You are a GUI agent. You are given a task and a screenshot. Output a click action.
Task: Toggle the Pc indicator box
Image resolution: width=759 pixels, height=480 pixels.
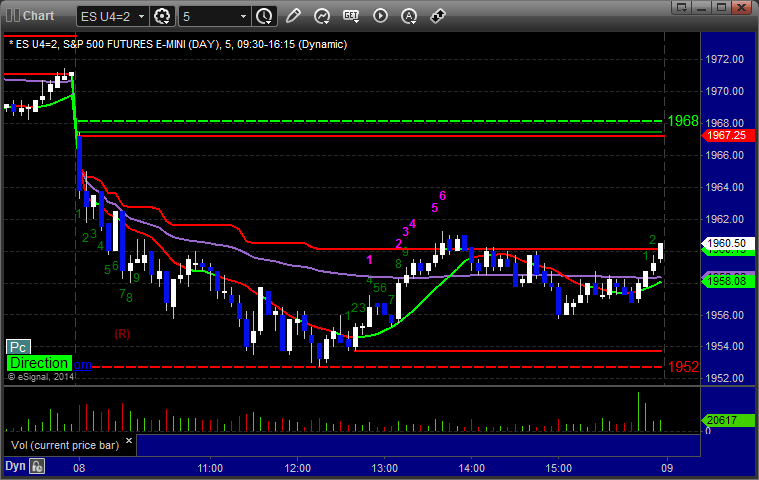coord(18,347)
